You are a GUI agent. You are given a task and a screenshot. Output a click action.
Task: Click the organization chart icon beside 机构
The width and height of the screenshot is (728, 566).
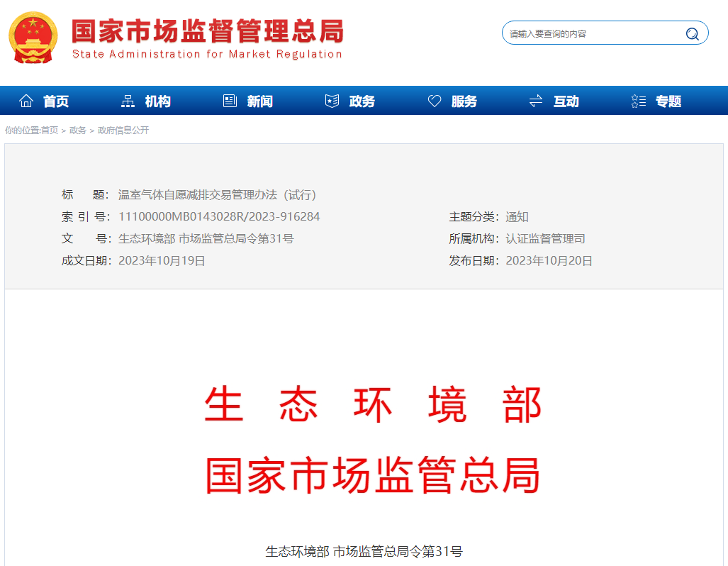[x=128, y=101]
